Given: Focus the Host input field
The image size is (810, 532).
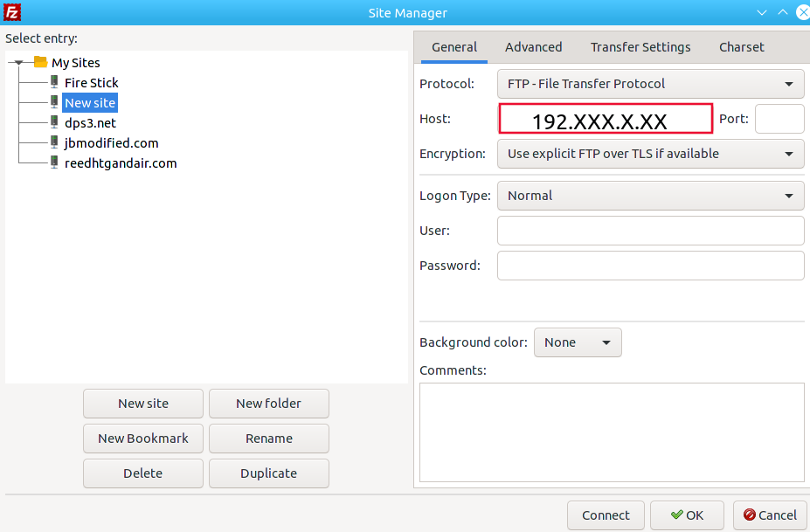Looking at the screenshot, I should (x=606, y=119).
